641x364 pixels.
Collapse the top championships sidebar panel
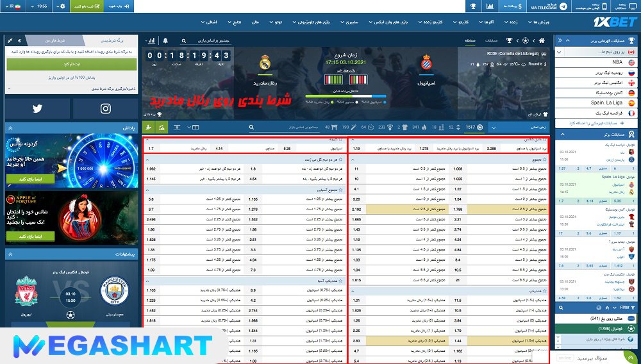[567, 40]
